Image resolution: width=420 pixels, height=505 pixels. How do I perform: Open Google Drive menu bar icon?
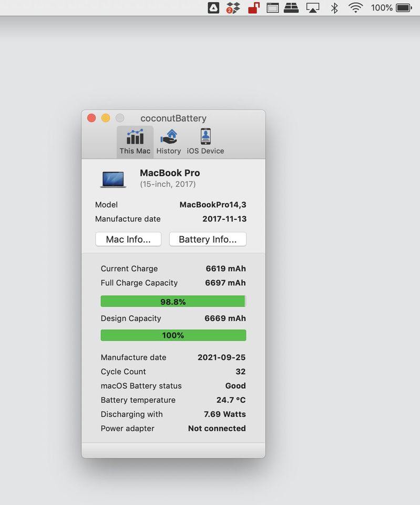213,8
